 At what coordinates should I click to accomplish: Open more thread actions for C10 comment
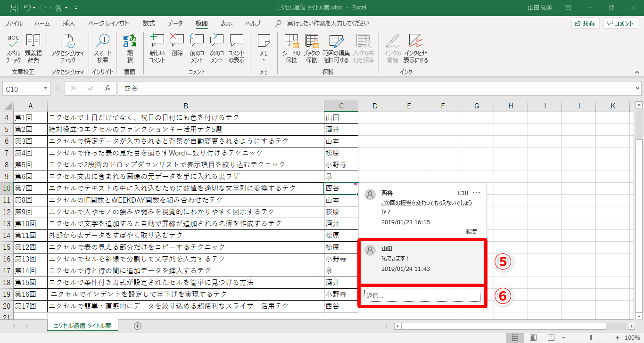(477, 193)
